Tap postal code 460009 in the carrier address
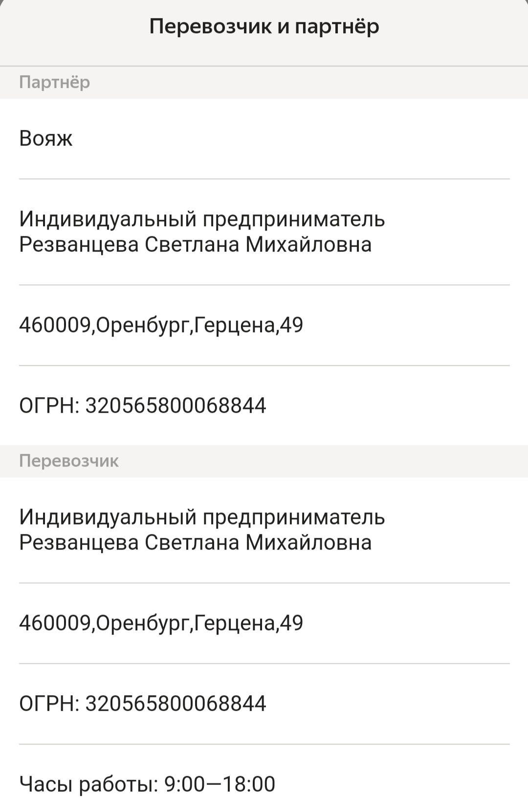 (x=55, y=623)
